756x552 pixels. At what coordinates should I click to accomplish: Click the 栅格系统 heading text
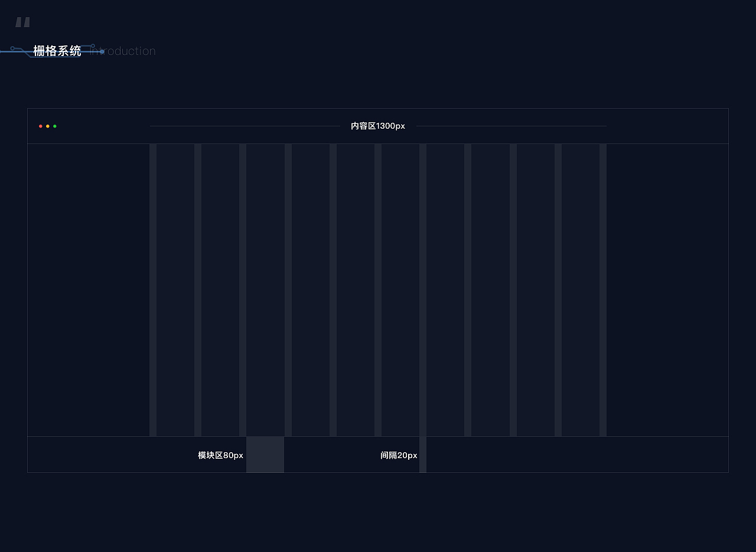(57, 51)
